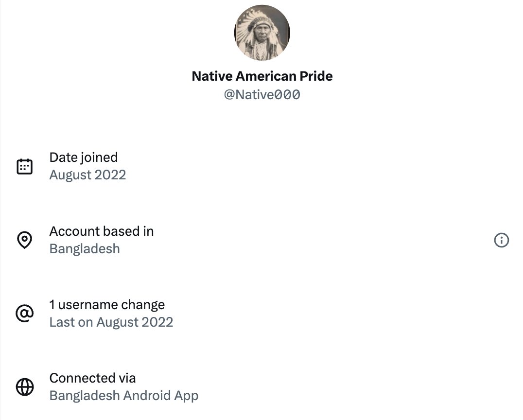
Task: Click the Connected via label text
Action: [92, 378]
